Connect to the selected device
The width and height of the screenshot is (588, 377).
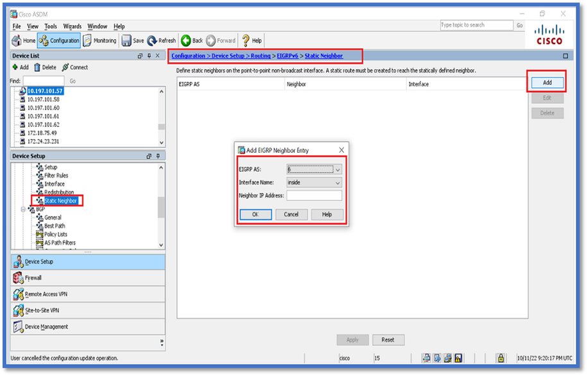[74, 67]
